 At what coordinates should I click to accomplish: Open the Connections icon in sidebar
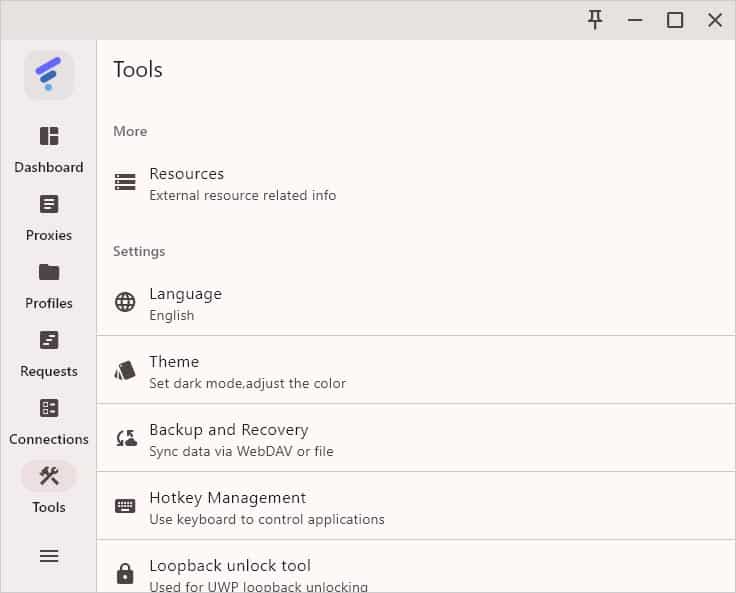49,408
